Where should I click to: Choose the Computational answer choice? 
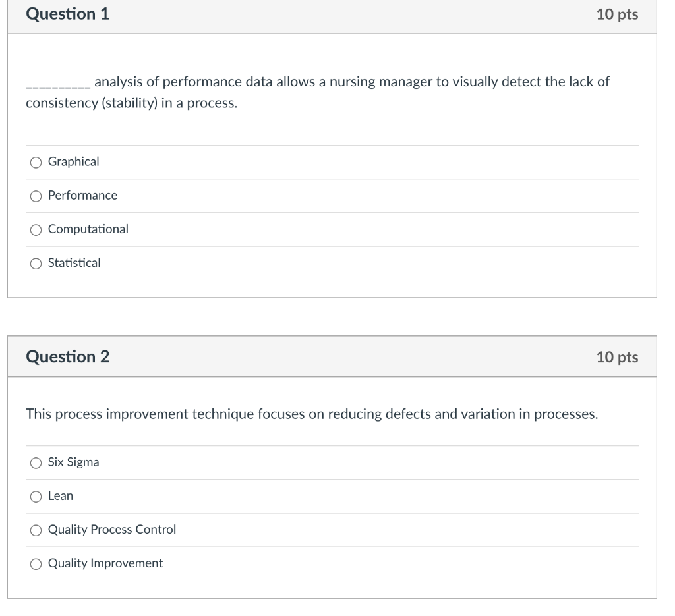click(35, 229)
